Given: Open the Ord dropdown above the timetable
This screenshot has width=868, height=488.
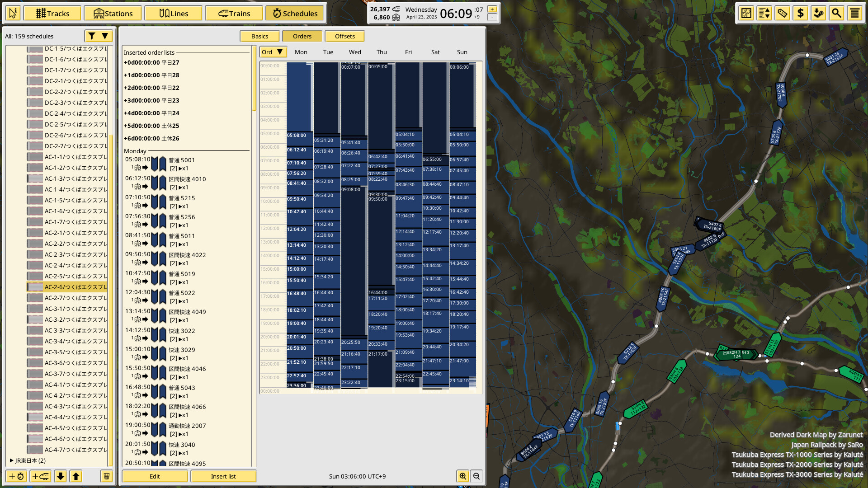Looking at the screenshot, I should click(x=273, y=52).
